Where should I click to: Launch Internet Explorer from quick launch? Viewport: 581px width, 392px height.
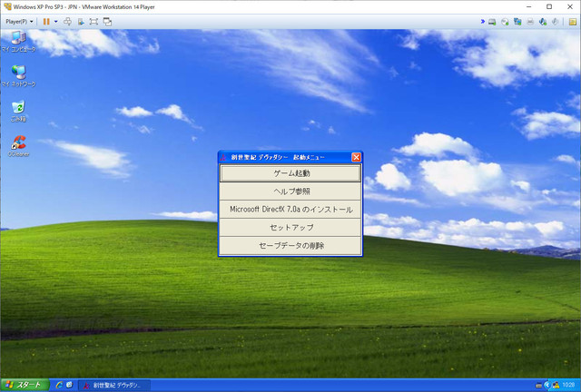pyautogui.click(x=59, y=386)
